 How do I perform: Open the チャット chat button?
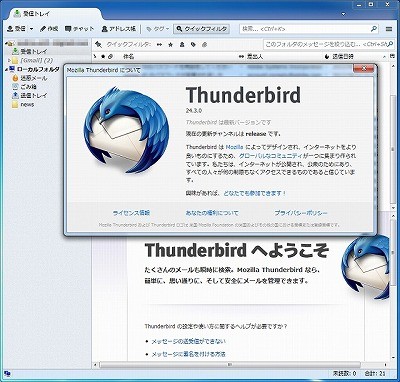point(80,29)
